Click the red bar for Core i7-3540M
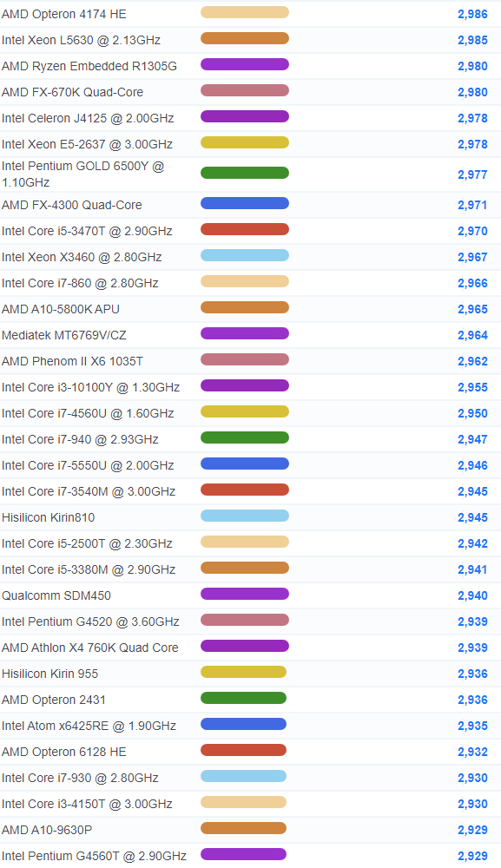Viewport: 501px width, 868px height. point(245,490)
